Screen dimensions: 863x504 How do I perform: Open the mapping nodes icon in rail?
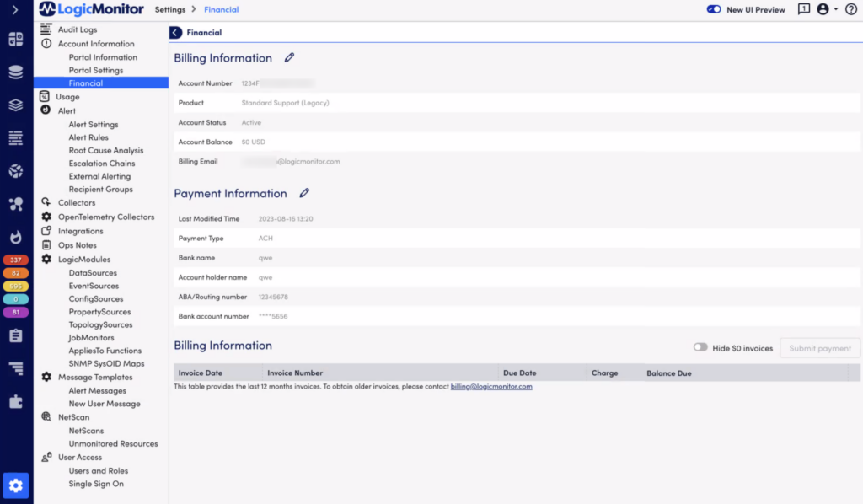(15, 204)
